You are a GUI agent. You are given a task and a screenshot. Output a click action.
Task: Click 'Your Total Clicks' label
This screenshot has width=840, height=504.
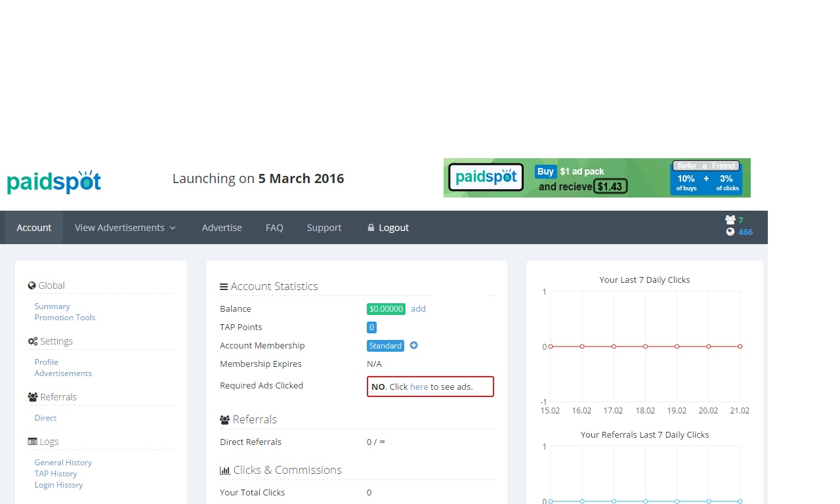[x=253, y=493]
